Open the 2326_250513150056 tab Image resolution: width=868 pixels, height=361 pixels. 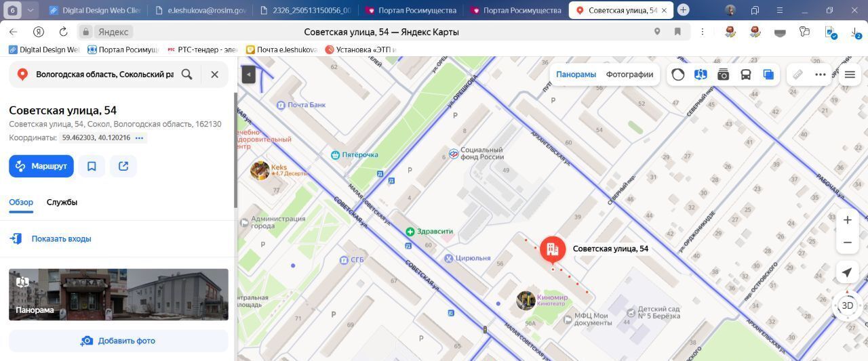click(307, 10)
